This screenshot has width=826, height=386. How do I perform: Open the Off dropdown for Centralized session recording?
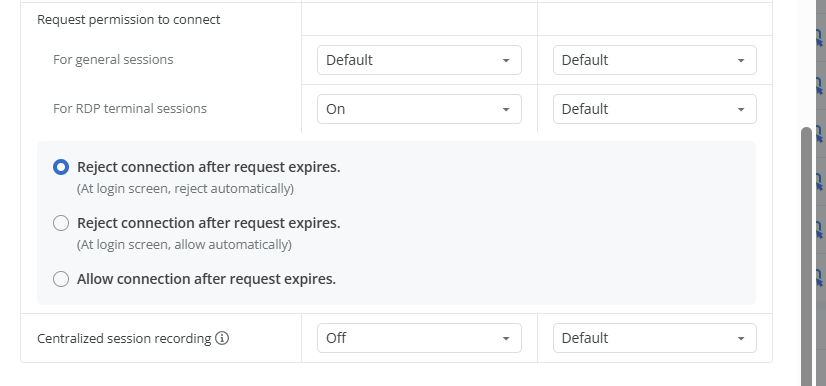419,338
